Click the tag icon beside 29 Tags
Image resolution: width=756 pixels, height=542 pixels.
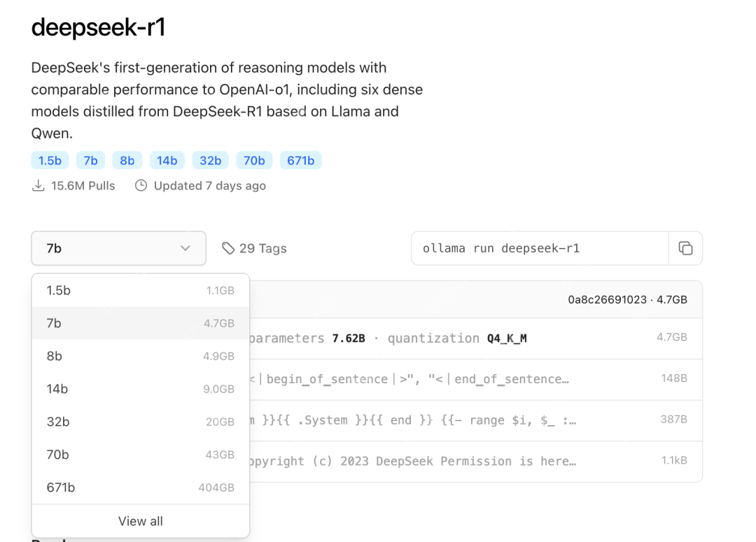(x=227, y=248)
